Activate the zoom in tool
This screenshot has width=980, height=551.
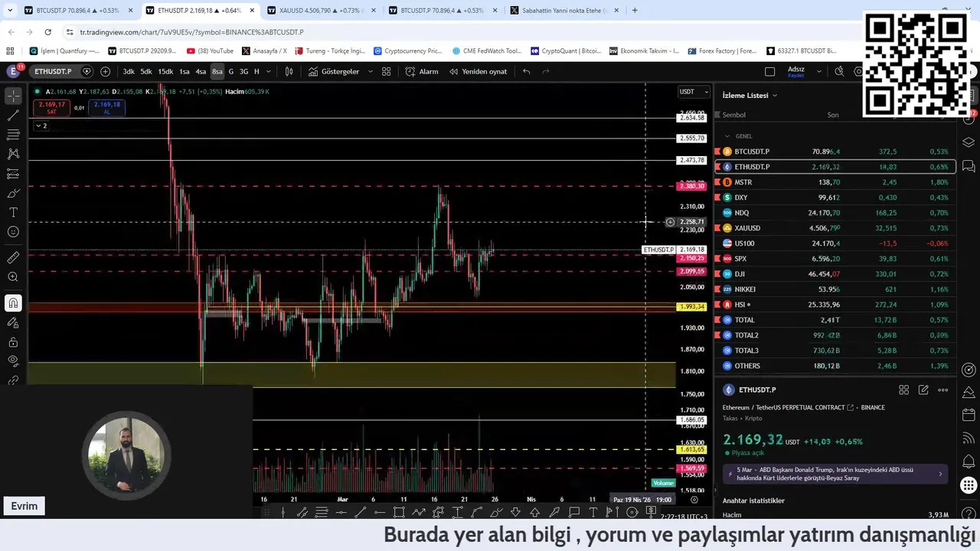[13, 277]
